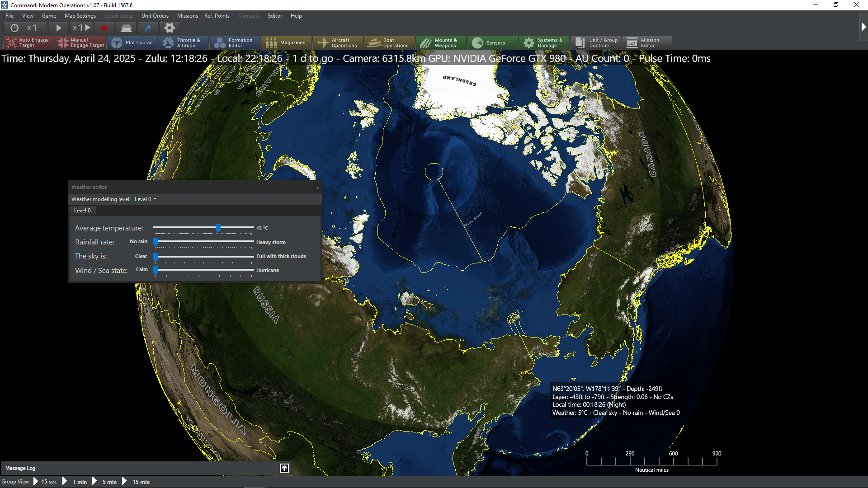Click the Message Log label

pos(20,468)
